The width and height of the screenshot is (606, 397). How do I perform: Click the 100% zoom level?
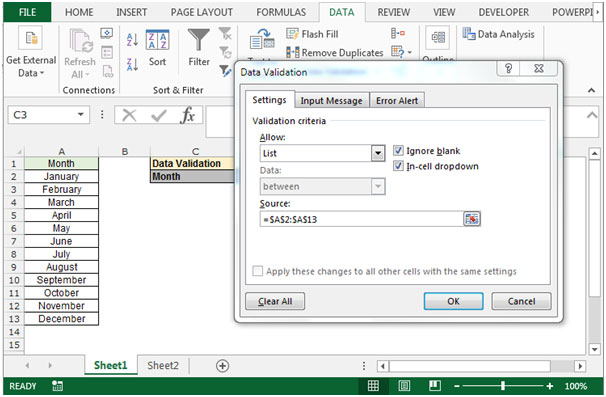(x=575, y=386)
